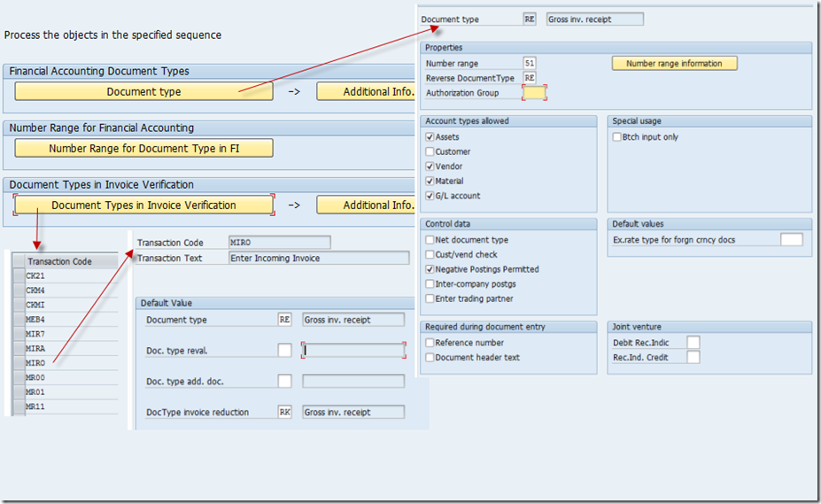
Task: Toggle the G/L account checkbox
Action: [x=430, y=196]
